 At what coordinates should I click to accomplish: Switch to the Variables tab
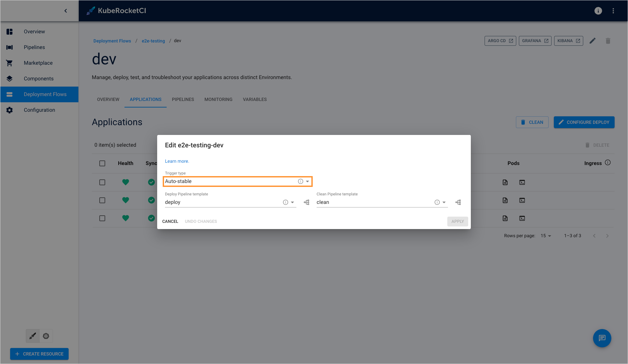[x=255, y=99]
